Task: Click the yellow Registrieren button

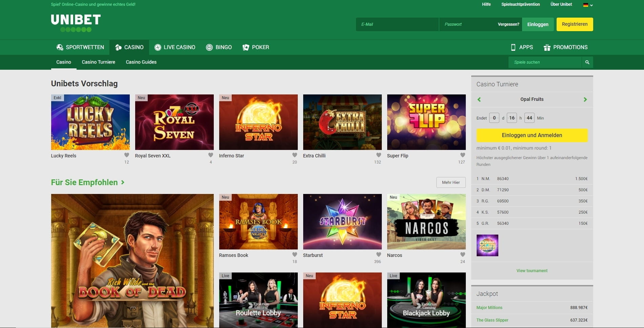Action: [575, 24]
